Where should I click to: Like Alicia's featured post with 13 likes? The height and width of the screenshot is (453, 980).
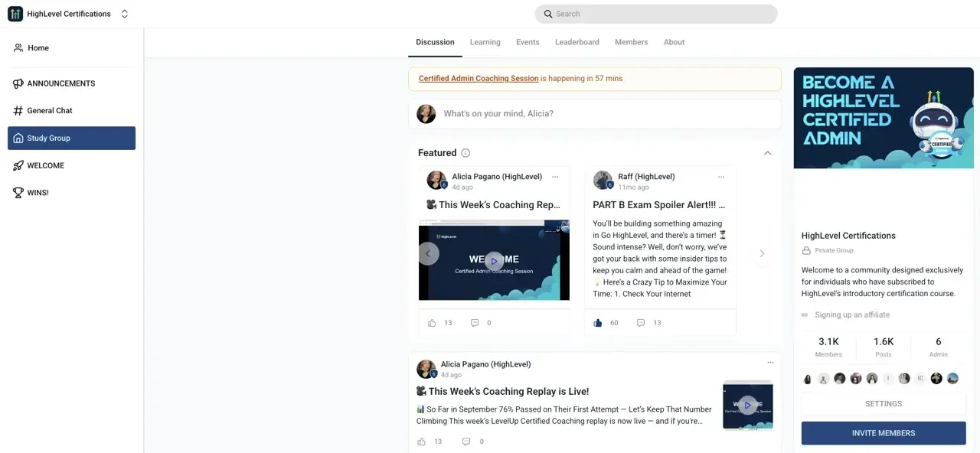(x=432, y=323)
